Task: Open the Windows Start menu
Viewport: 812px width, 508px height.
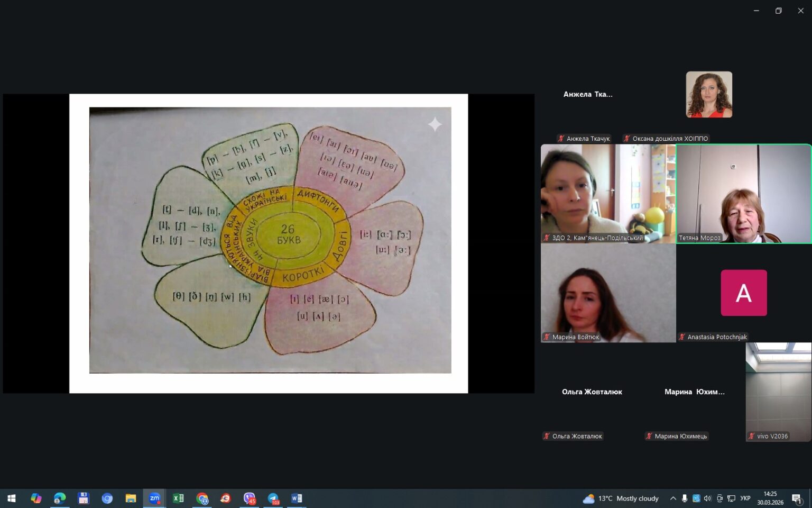Action: [x=11, y=498]
